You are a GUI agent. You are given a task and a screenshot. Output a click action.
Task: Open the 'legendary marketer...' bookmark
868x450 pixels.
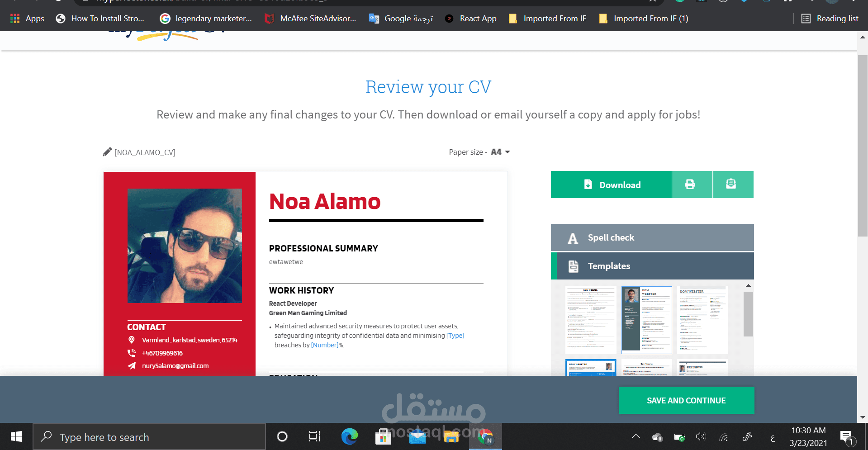[206, 19]
